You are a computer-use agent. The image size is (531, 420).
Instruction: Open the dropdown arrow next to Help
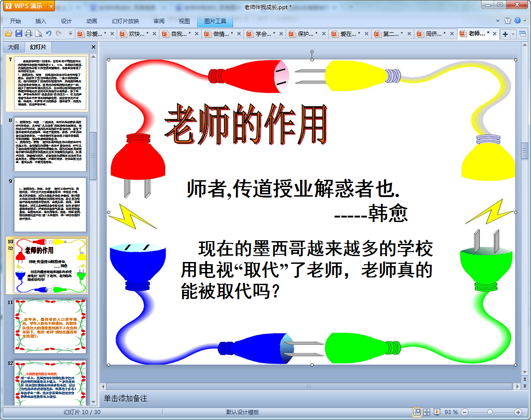coord(525,20)
